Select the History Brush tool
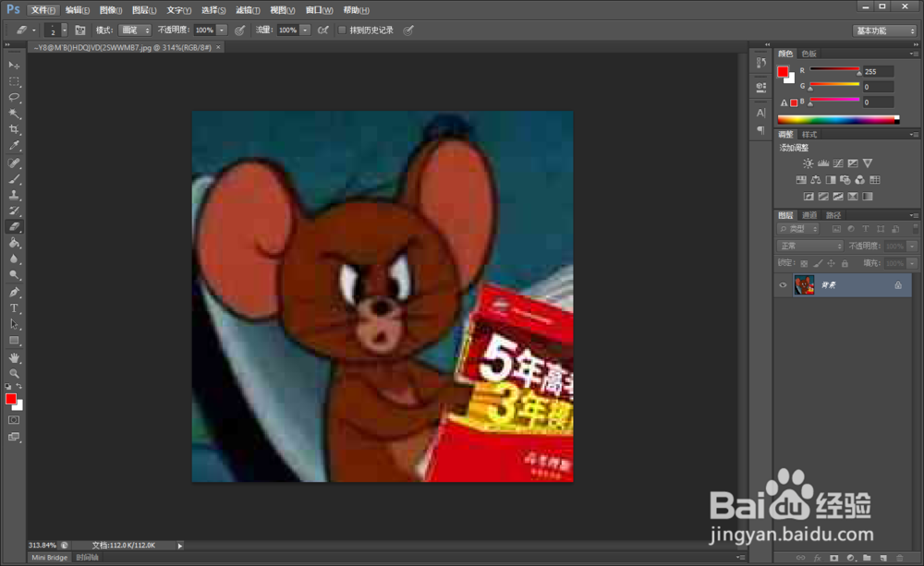Viewport: 924px width, 566px height. [14, 211]
